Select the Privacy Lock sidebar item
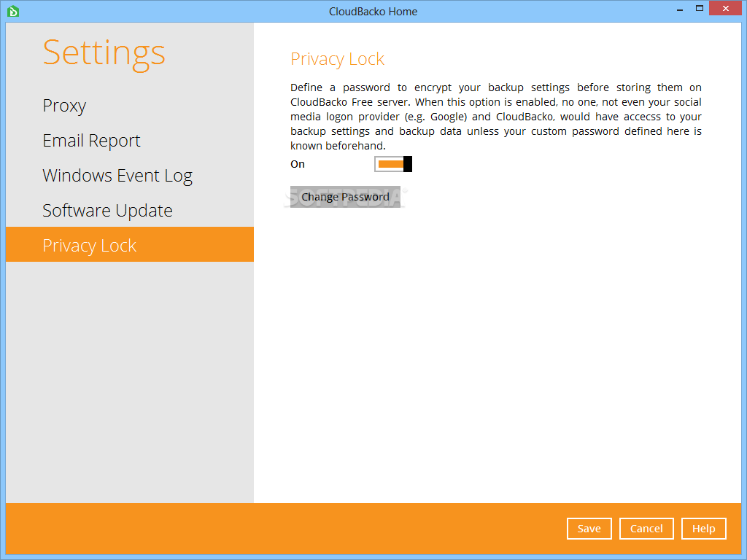The image size is (747, 560). (130, 244)
